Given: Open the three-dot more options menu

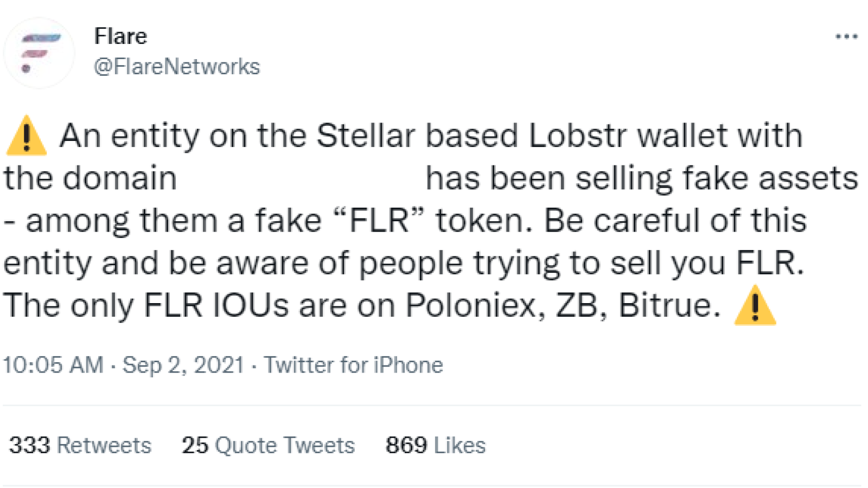Looking at the screenshot, I should point(846,37).
